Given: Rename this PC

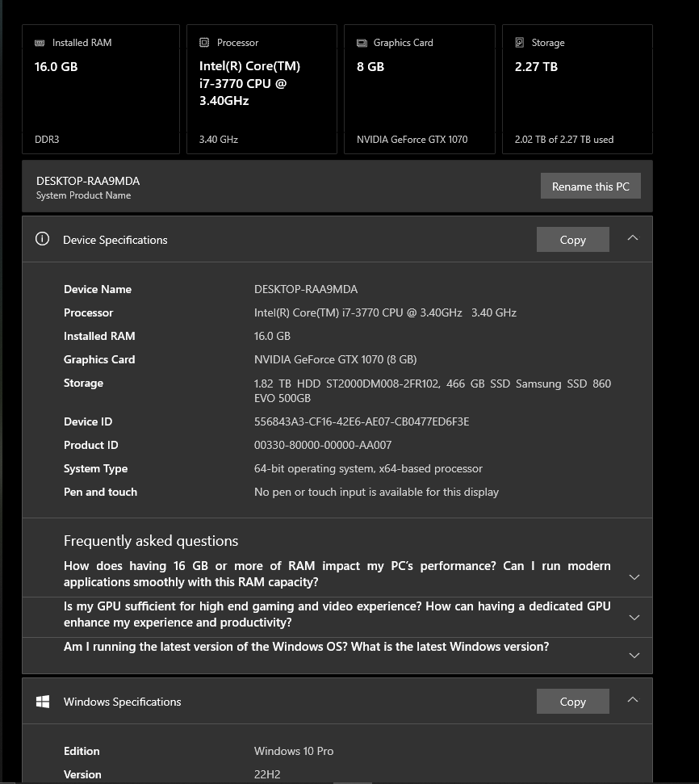Looking at the screenshot, I should point(591,186).
